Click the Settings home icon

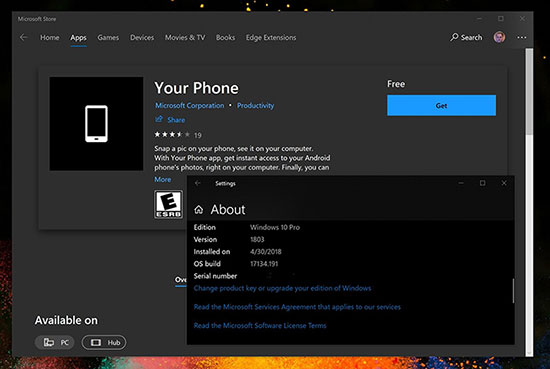tap(199, 210)
